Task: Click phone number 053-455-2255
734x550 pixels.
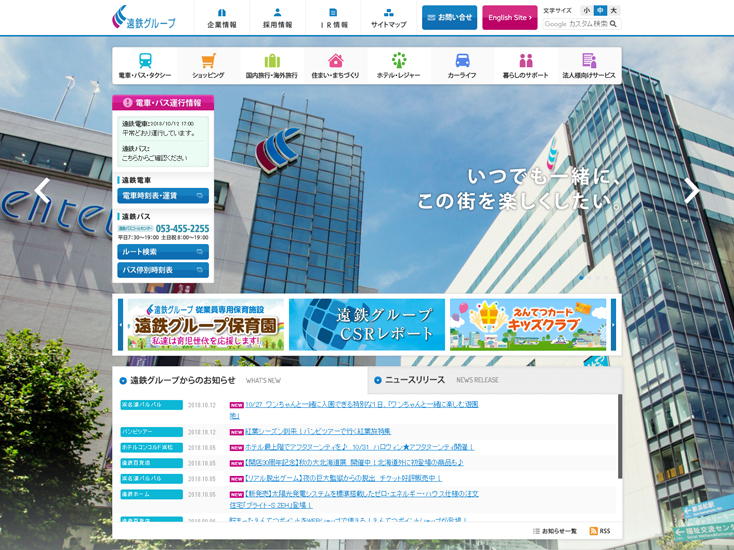Action: (x=182, y=228)
